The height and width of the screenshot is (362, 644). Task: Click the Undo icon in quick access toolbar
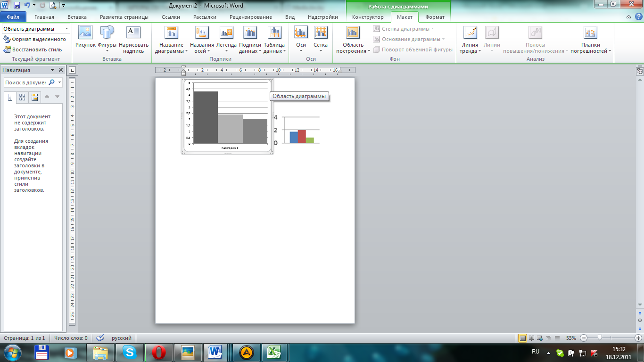tap(27, 6)
